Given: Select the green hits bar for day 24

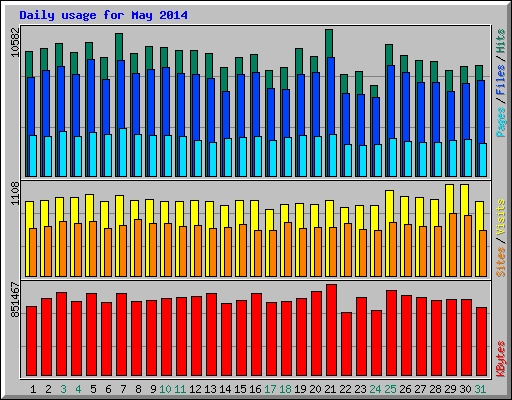Looking at the screenshot, I should tap(374, 91).
